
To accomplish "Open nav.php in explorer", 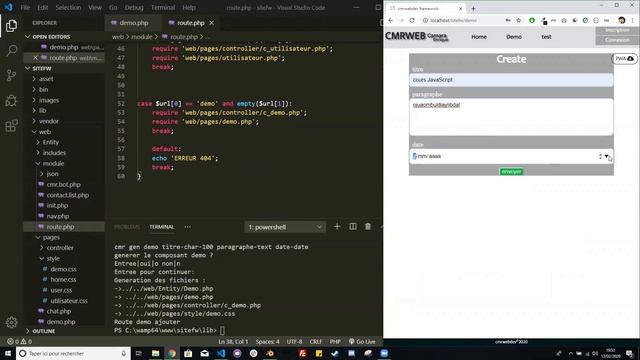I will (58, 216).
